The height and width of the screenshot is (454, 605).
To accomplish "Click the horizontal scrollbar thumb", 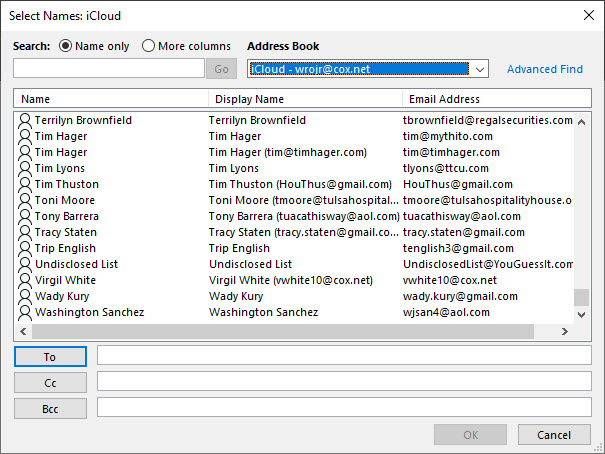I will pos(283,331).
